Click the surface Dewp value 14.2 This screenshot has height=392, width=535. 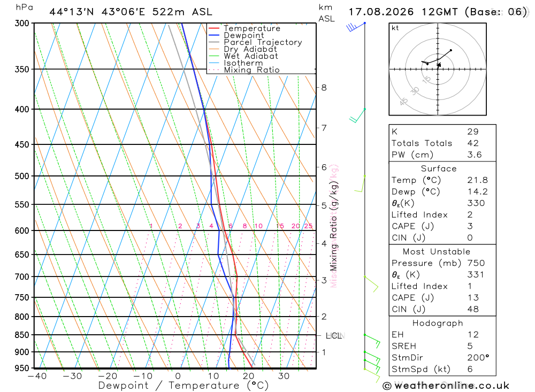478,192
